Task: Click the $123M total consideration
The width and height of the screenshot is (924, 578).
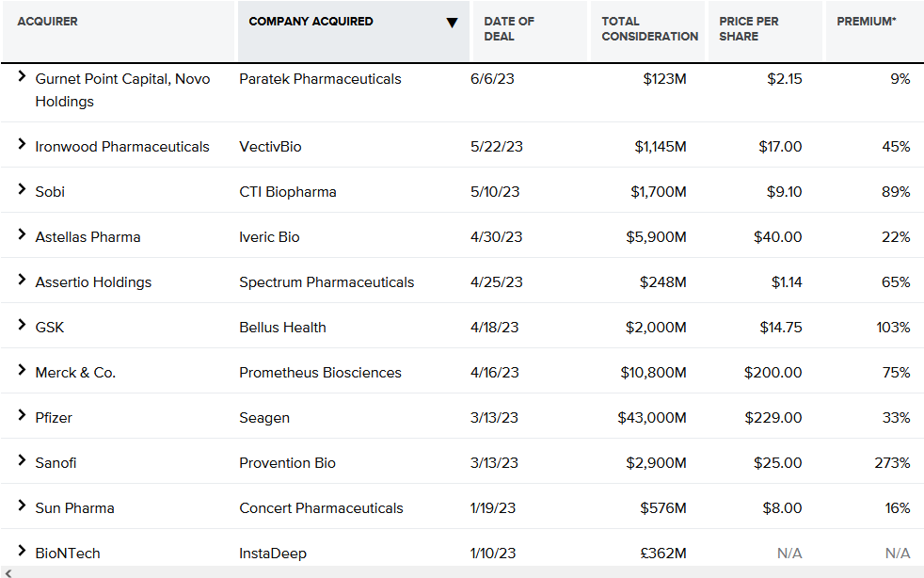Action: pyautogui.click(x=664, y=79)
